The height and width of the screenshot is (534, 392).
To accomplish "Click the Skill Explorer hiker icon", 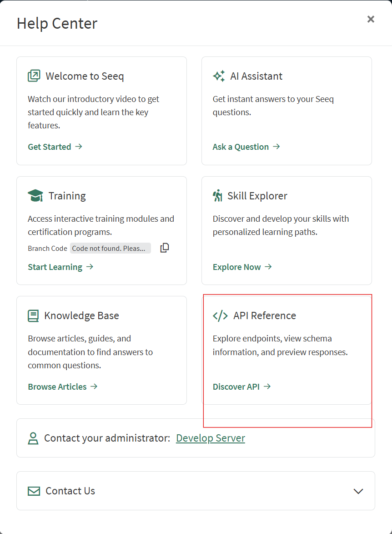I will click(218, 196).
